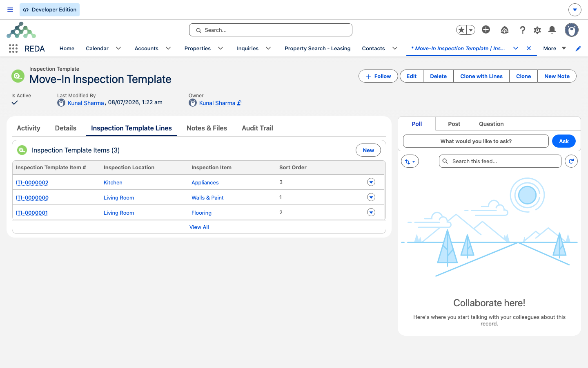Open the notifications bell
588x368 pixels.
tap(552, 30)
